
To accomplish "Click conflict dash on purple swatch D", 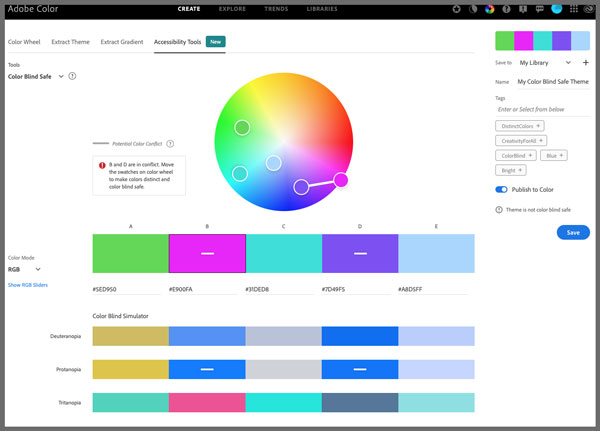I will point(360,253).
